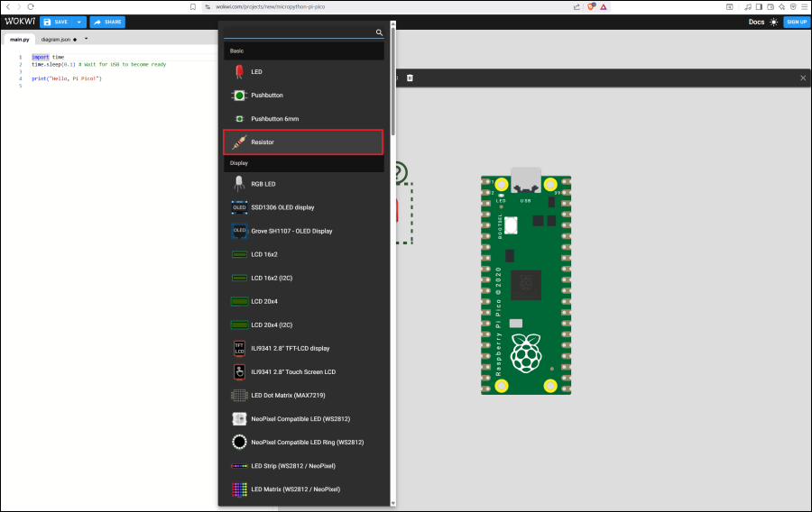Screen dimensions: 812x512
Task: Click the search magnifier in parts list
Action: point(379,32)
